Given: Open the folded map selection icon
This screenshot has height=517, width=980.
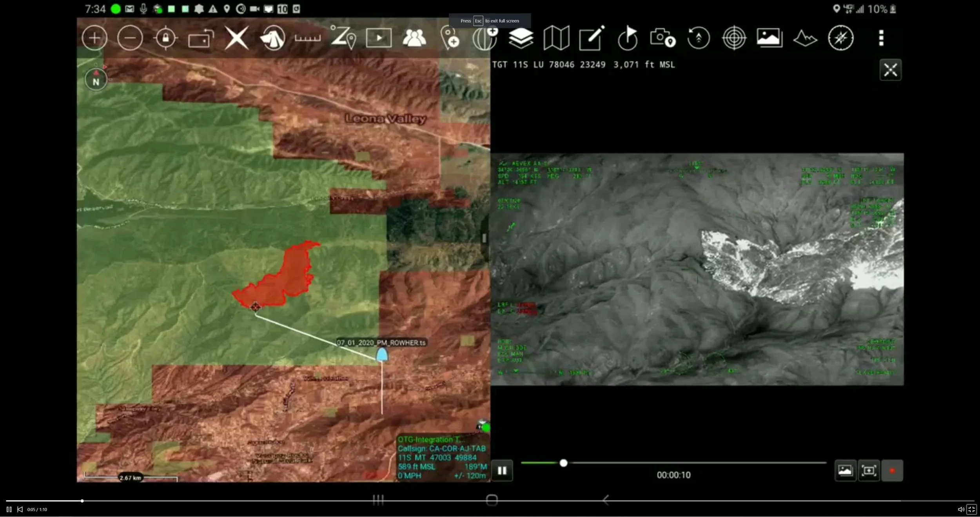Looking at the screenshot, I should click(x=556, y=38).
